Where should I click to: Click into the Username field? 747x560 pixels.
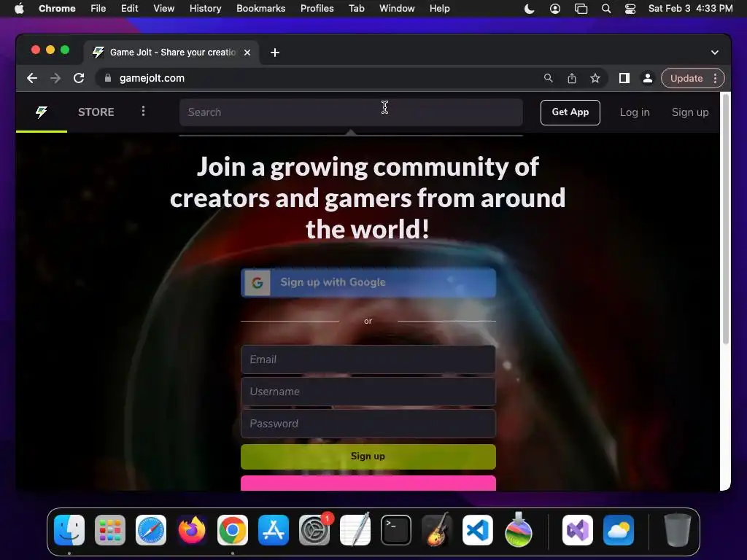tap(368, 392)
